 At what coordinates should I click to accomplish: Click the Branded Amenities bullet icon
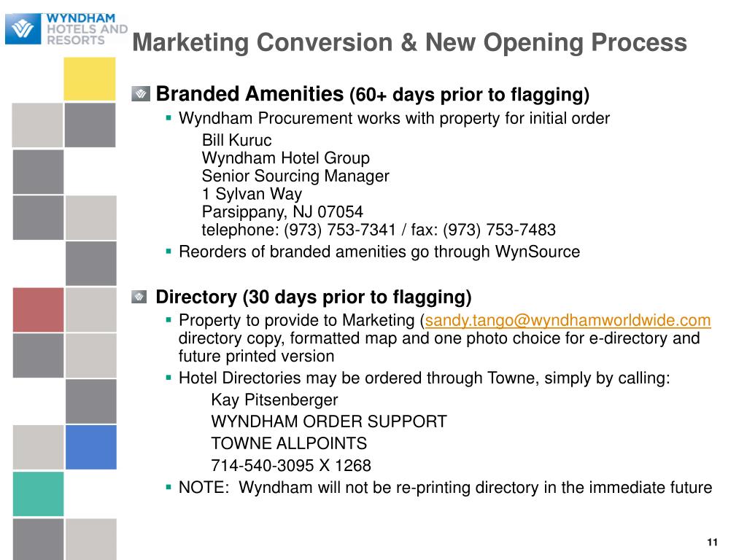(141, 94)
